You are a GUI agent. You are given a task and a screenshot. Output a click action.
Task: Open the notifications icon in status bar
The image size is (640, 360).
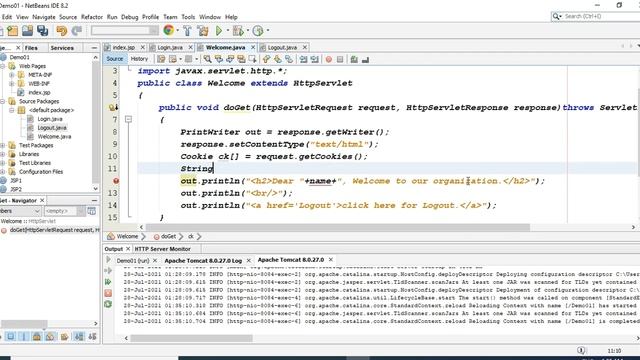(x=581, y=350)
